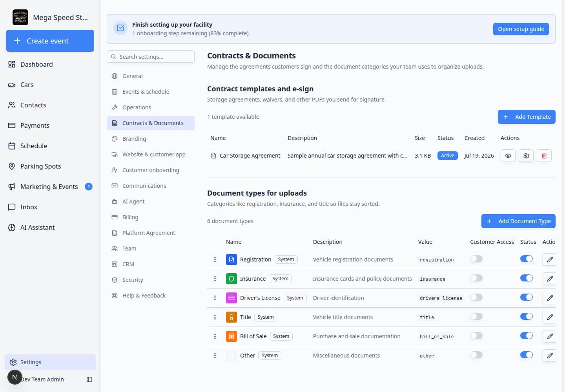Open General settings section

click(x=151, y=76)
